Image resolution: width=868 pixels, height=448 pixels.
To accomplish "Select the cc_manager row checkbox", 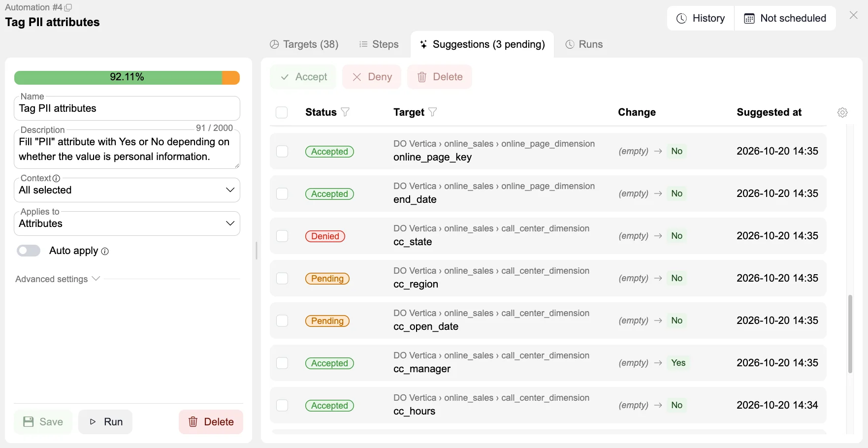I will click(x=282, y=363).
